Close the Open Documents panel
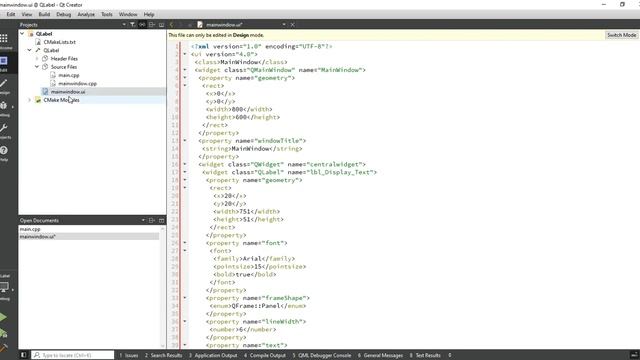Viewport: 640px width, 360px height. pyautogui.click(x=162, y=220)
